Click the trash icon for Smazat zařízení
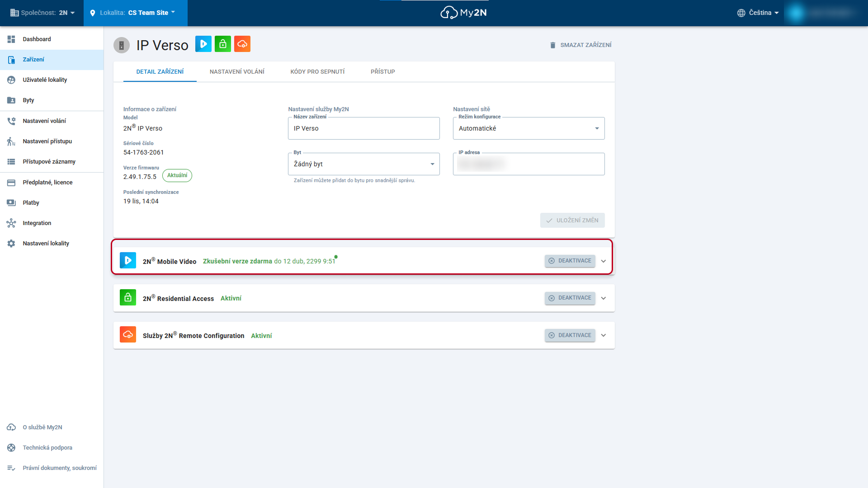The width and height of the screenshot is (868, 488). click(x=553, y=45)
